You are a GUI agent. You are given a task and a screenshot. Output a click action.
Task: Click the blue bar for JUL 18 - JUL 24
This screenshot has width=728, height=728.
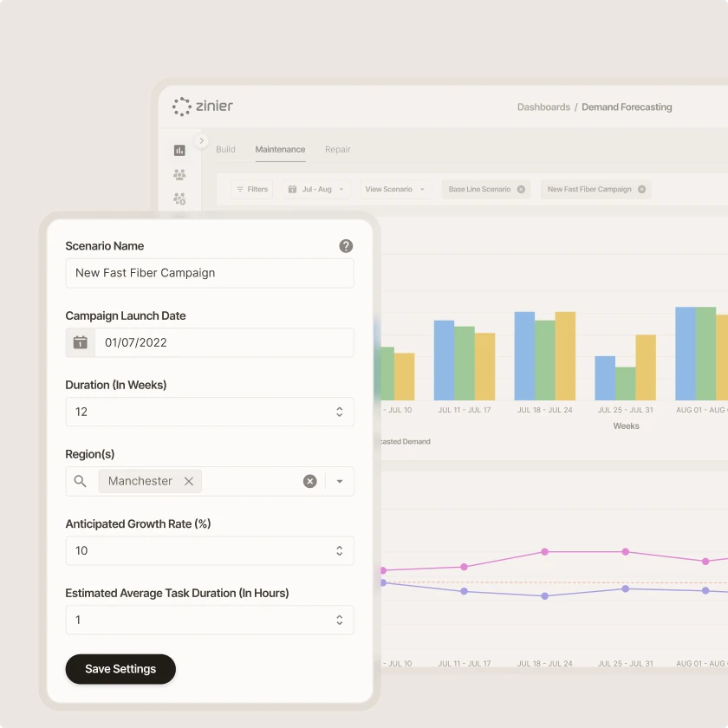(x=524, y=356)
